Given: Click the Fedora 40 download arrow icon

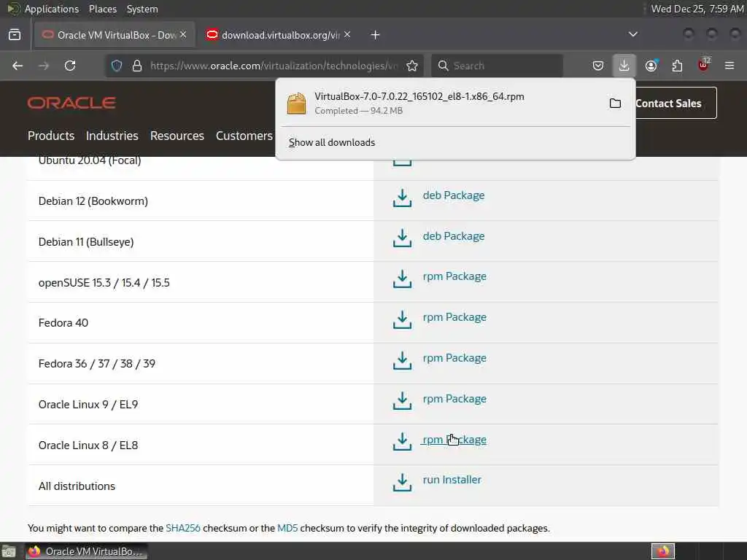Looking at the screenshot, I should [x=402, y=319].
